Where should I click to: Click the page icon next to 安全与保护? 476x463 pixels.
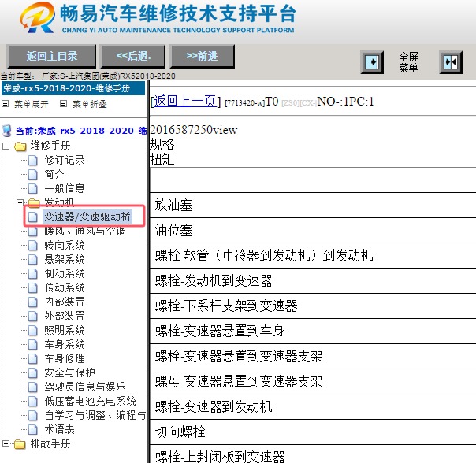click(33, 373)
